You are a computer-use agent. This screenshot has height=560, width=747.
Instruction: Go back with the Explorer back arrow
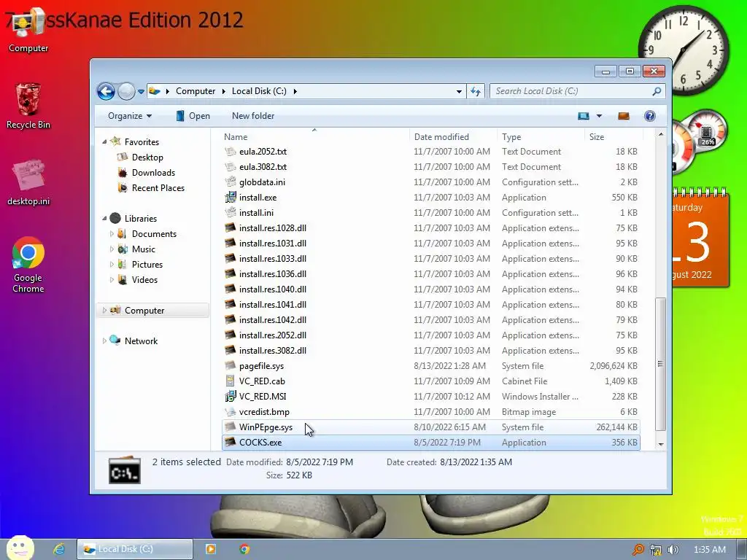pyautogui.click(x=106, y=91)
